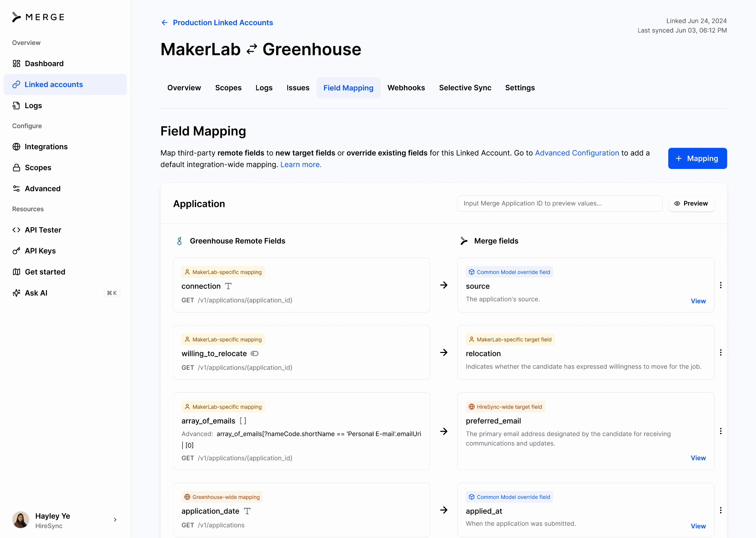This screenshot has height=538, width=756.
Task: Open Hayley Ye's profile avatar
Action: tap(21, 520)
